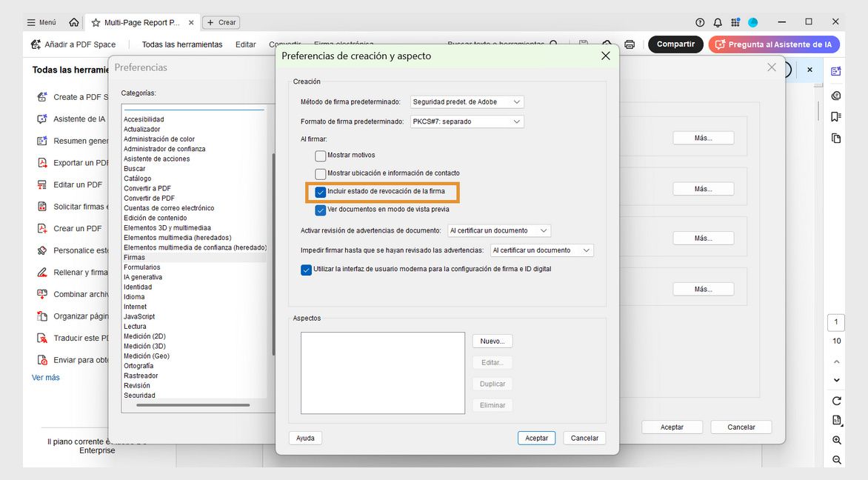Click Aceptar in creación y aspecto dialog
Viewport: 868px width, 480px height.
pyautogui.click(x=536, y=438)
